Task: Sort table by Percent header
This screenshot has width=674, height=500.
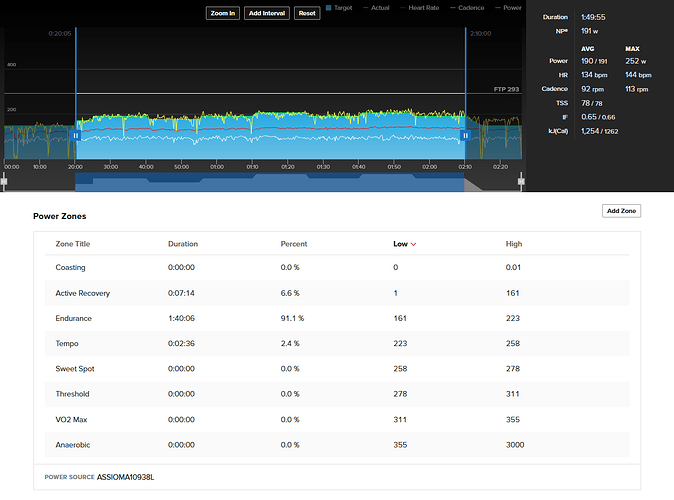Action: tap(294, 244)
